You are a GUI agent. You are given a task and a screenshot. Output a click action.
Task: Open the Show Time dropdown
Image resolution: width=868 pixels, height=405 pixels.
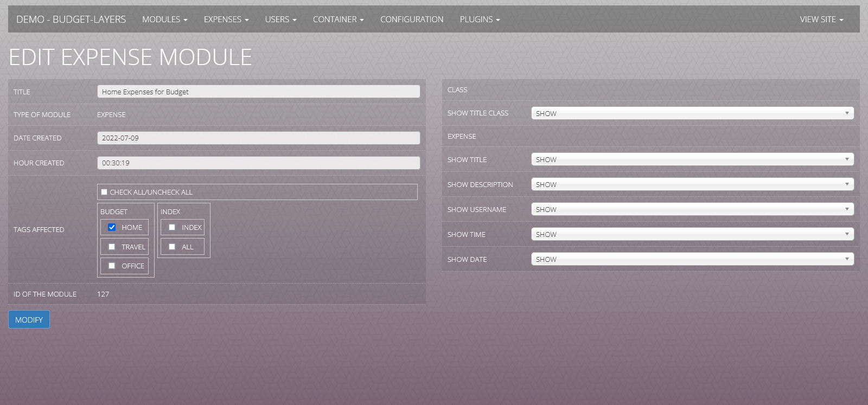pos(692,234)
